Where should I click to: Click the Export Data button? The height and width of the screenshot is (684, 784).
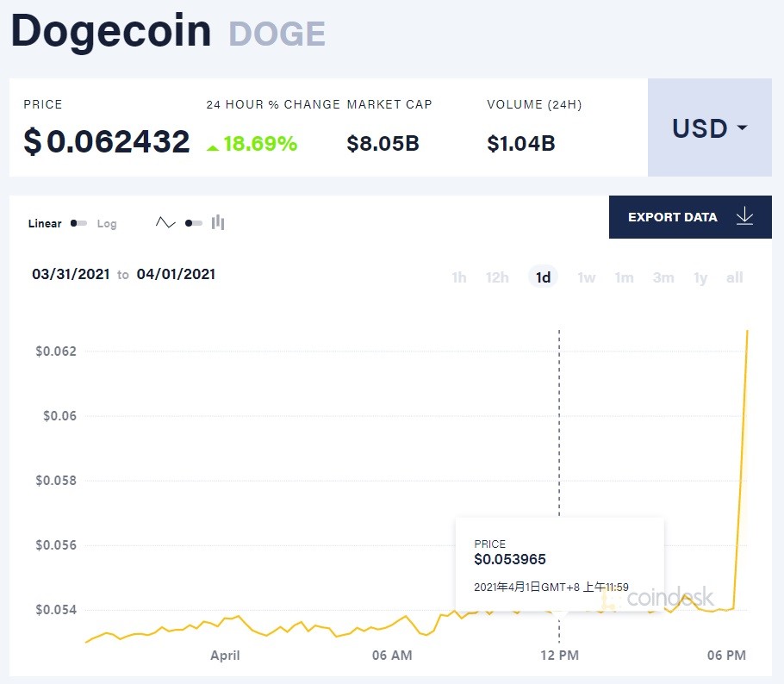point(690,217)
